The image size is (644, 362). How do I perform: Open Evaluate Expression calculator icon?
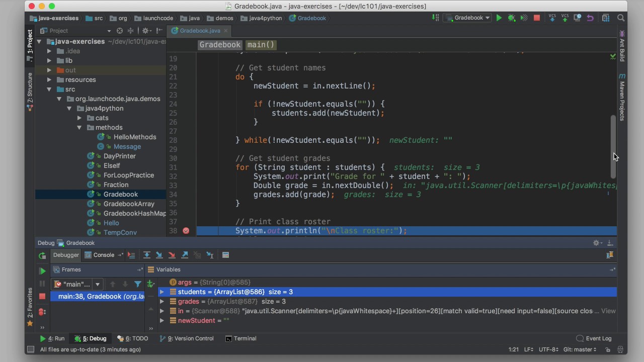coord(225,255)
